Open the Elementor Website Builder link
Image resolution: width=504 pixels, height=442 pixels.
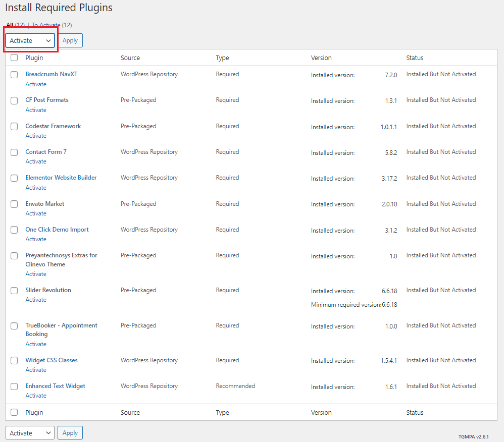click(61, 177)
